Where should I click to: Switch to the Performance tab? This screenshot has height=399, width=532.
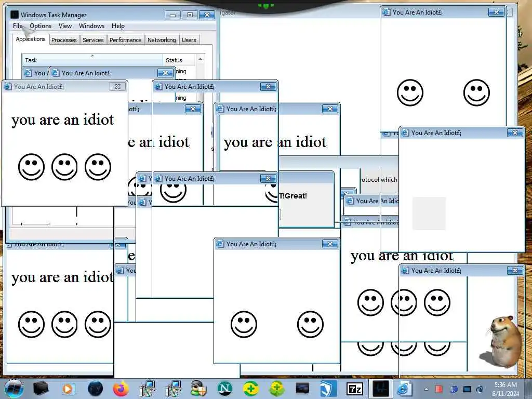click(125, 40)
